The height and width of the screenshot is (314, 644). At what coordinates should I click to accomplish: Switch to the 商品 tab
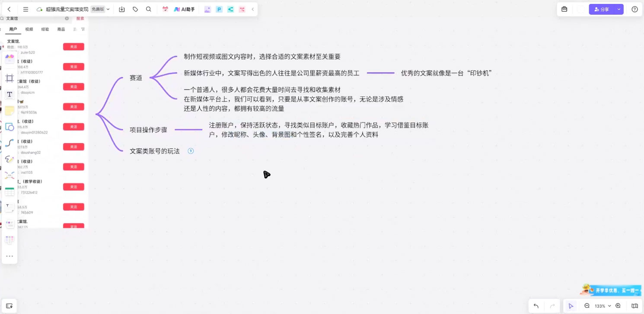click(x=61, y=29)
